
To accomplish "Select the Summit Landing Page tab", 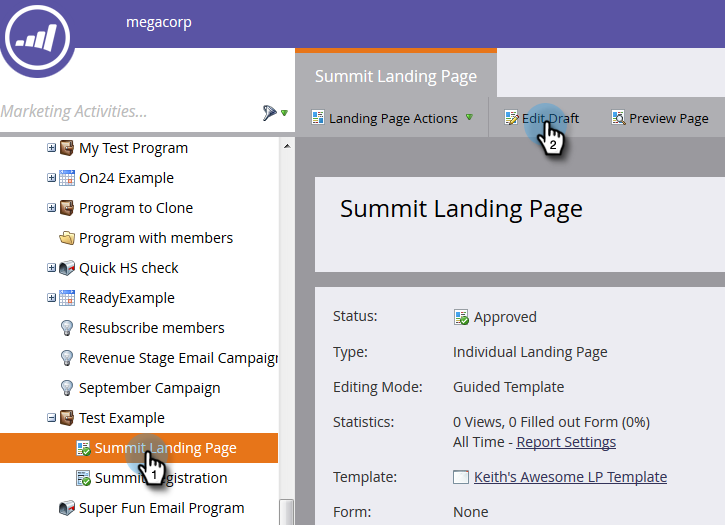I will (x=396, y=76).
